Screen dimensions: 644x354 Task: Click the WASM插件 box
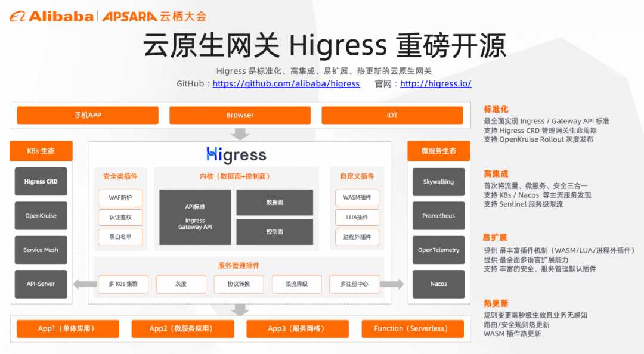click(357, 197)
